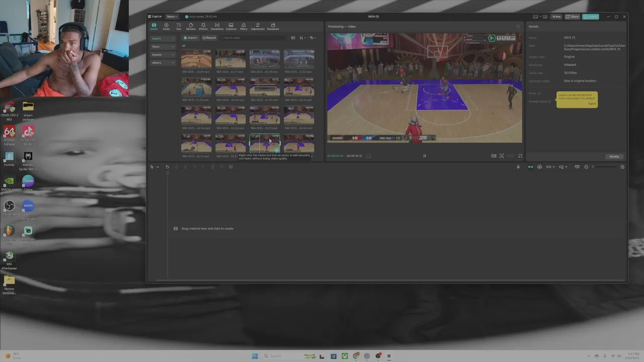This screenshot has width=644, height=362.
Task: Zoom out the timeline
Action: coord(586,167)
